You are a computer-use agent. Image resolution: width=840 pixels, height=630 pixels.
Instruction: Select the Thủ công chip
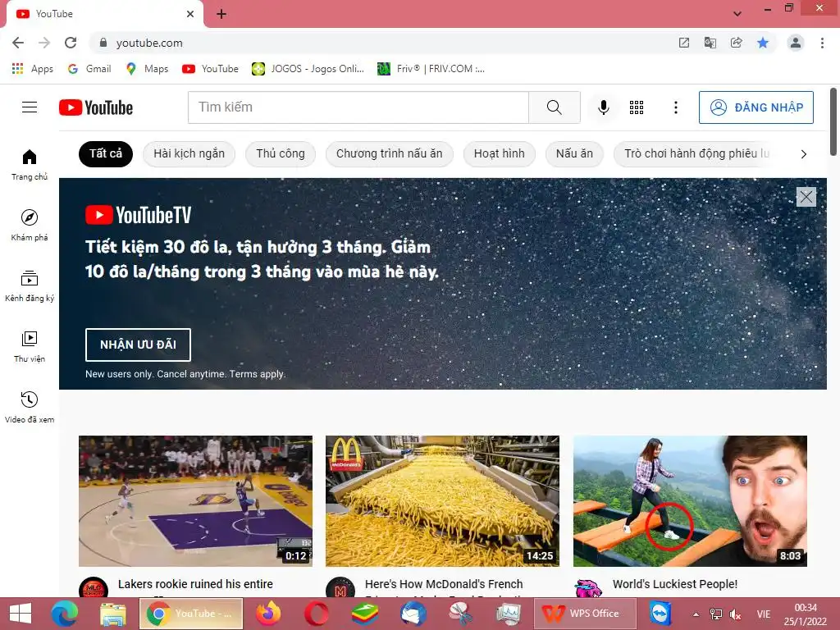(x=281, y=153)
